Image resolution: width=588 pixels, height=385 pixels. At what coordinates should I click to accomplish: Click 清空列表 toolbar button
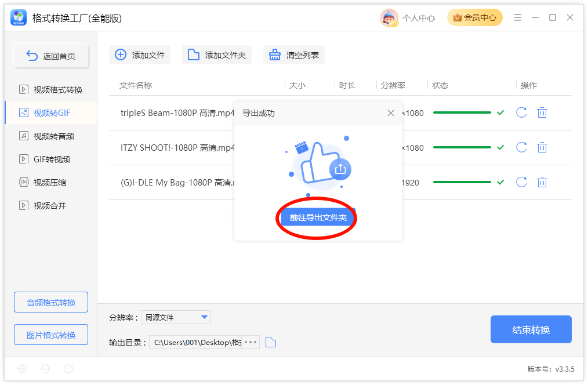(293, 55)
